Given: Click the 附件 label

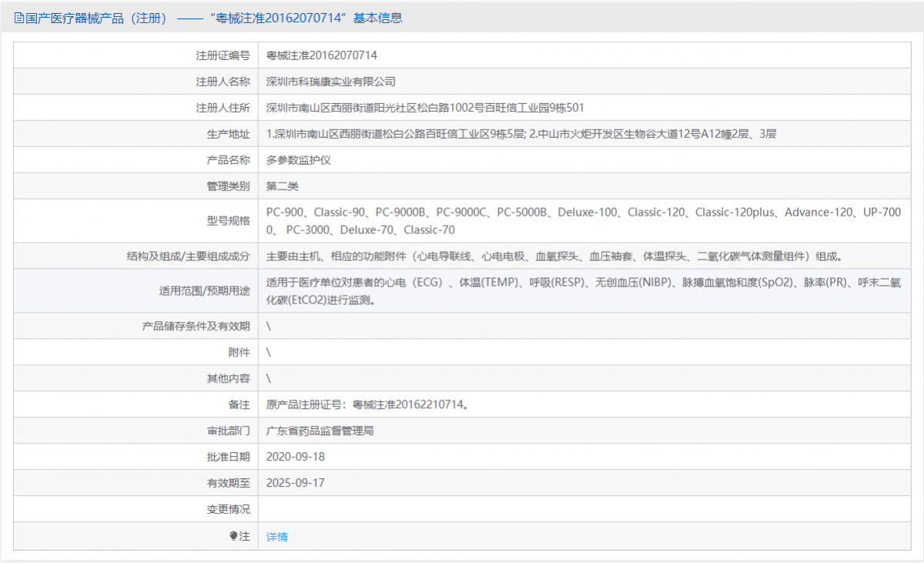Looking at the screenshot, I should point(239,352).
